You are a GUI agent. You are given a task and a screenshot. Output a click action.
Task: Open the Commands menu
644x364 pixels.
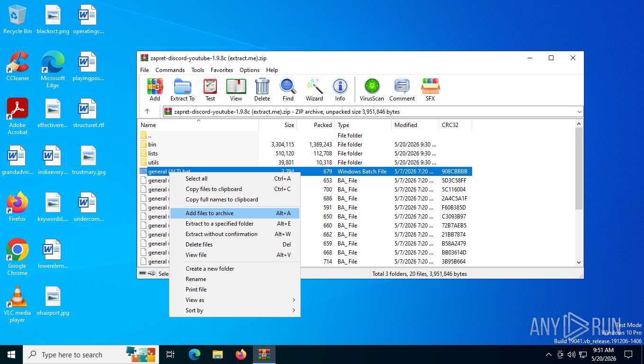[x=170, y=70]
